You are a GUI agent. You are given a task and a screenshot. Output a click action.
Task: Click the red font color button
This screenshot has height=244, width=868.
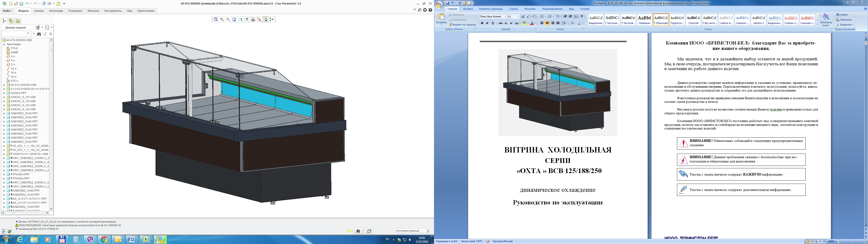[x=532, y=23]
